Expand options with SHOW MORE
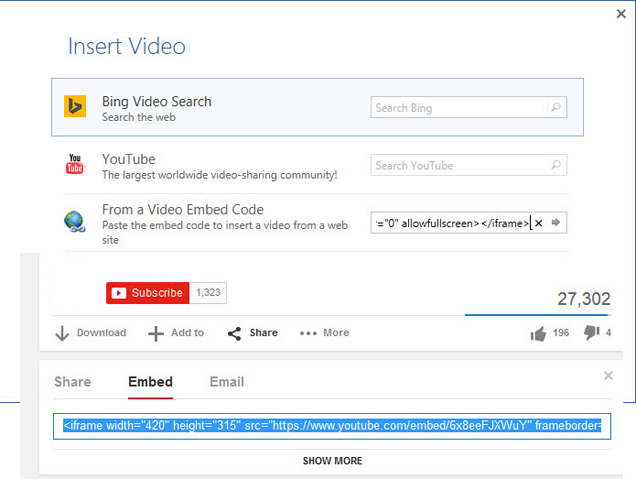 tap(332, 461)
